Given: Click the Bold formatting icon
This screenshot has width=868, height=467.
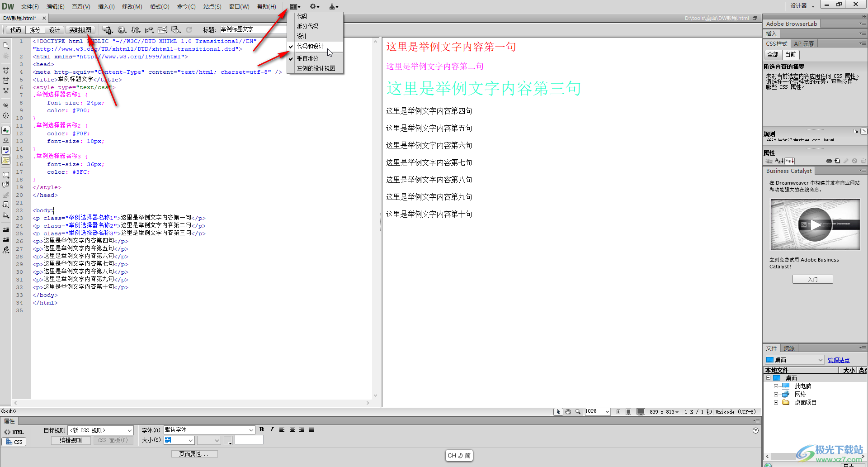Looking at the screenshot, I should (x=261, y=429).
